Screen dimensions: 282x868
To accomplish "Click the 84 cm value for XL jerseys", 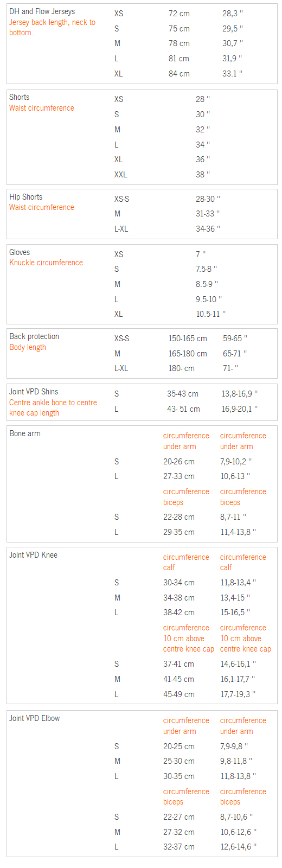I will (179, 74).
